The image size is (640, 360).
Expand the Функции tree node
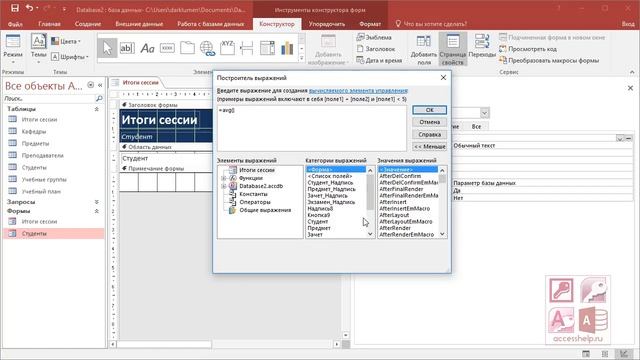click(224, 178)
